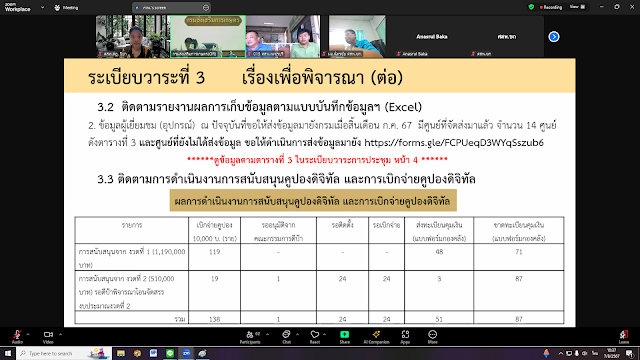Image resolution: width=640 pixels, height=360 pixels.
Task: Click the taskbar clock and date
Action: [612, 353]
